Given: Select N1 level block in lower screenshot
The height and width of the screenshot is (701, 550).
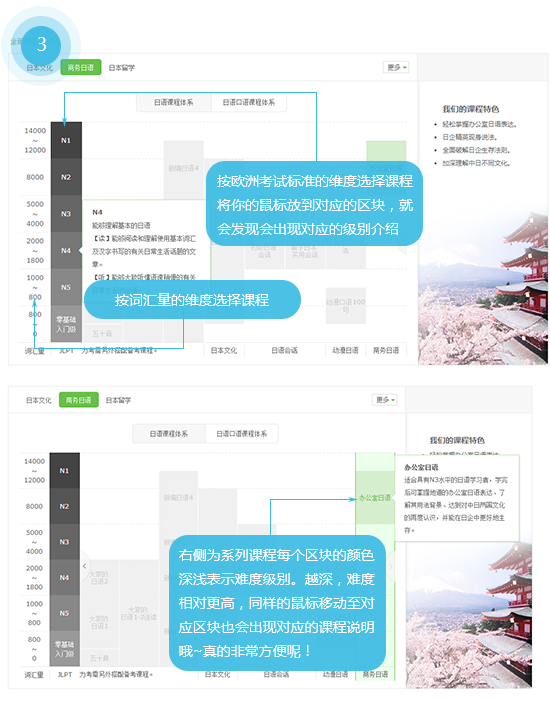Looking at the screenshot, I should [64, 470].
